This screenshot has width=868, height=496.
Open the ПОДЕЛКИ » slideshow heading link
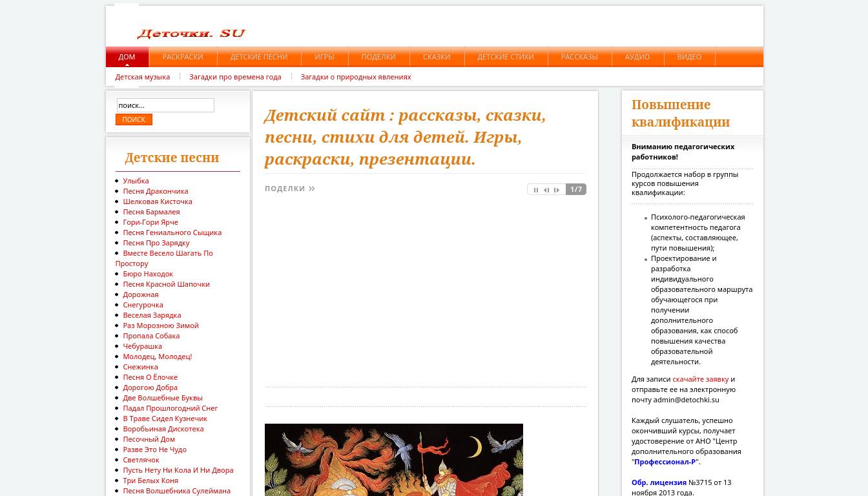pyautogui.click(x=290, y=189)
